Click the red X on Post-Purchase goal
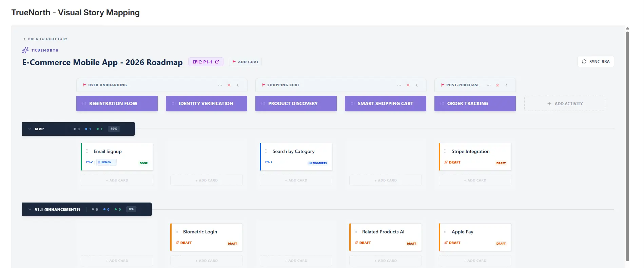 [x=497, y=85]
